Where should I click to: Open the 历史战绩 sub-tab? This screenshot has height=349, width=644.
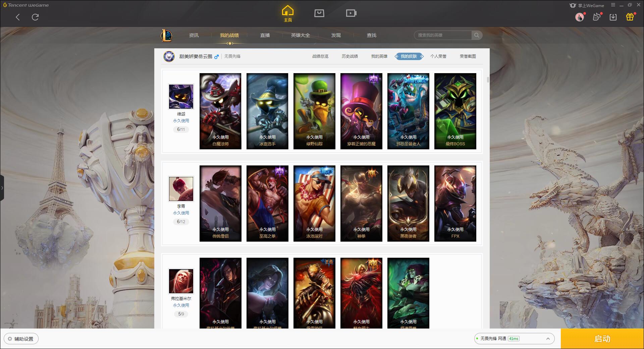(x=350, y=56)
